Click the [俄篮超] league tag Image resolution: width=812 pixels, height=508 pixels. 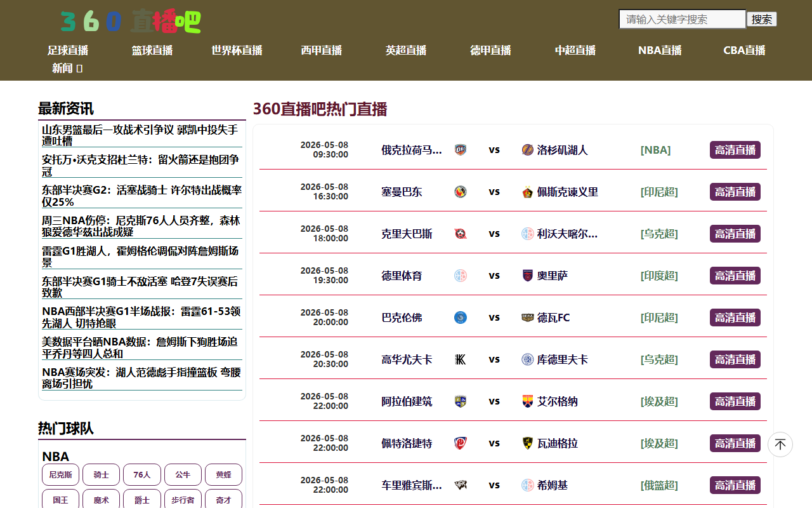pyautogui.click(x=659, y=485)
